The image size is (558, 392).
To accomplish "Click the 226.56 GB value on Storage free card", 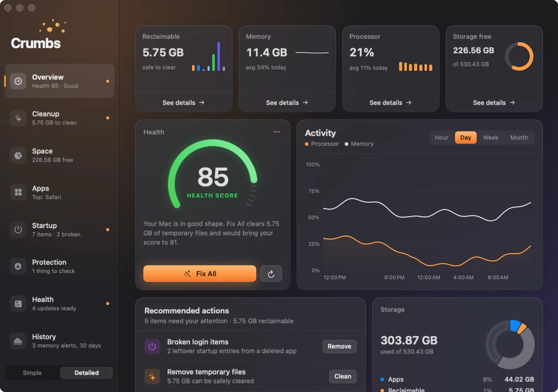I will [x=473, y=51].
